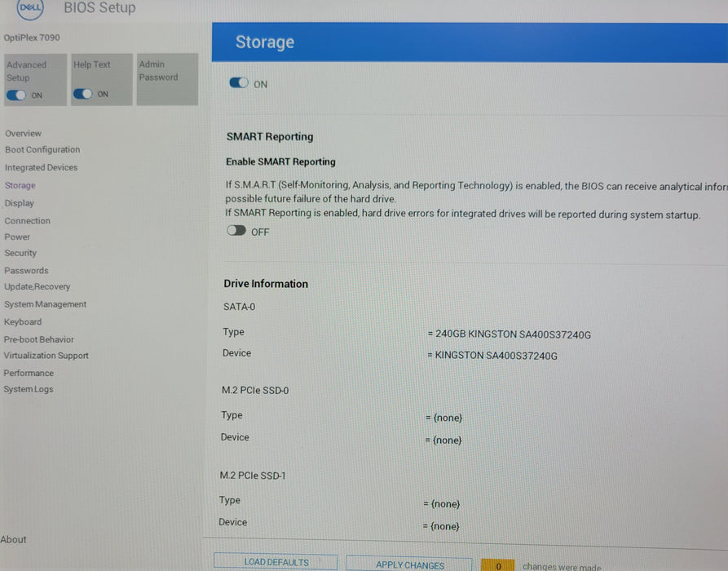Go to Pre-boot Behavior
This screenshot has width=728, height=571.
click(x=38, y=339)
